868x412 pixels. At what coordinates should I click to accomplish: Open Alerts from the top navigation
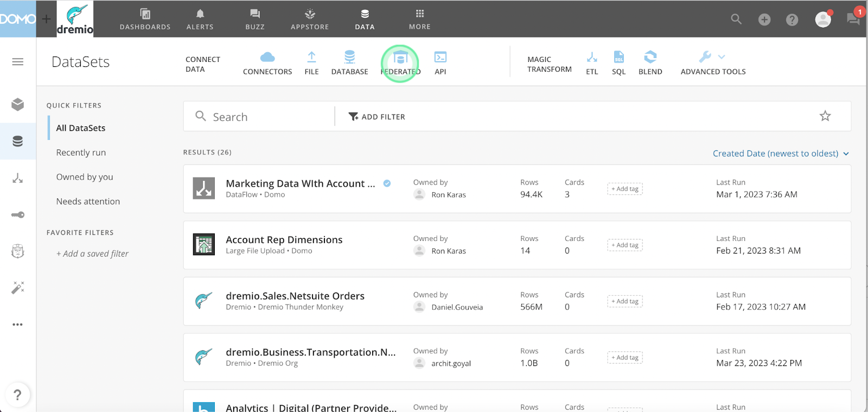coord(200,19)
